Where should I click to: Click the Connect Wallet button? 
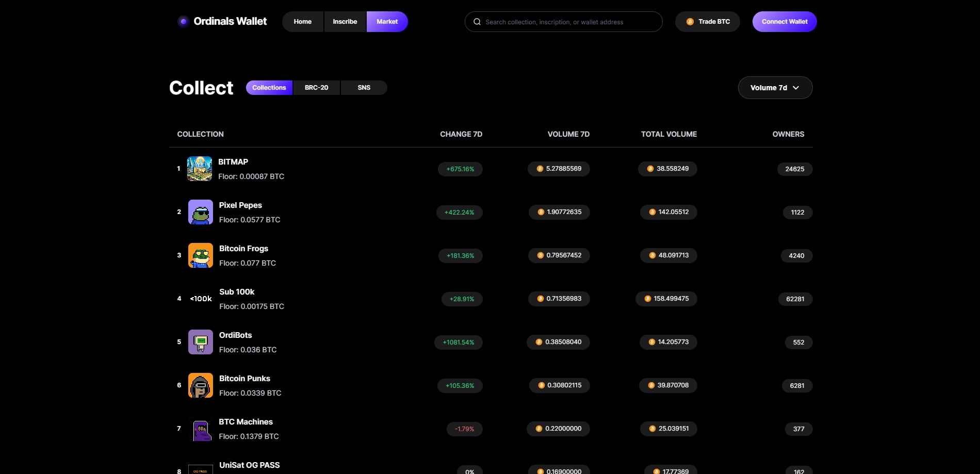pos(785,22)
